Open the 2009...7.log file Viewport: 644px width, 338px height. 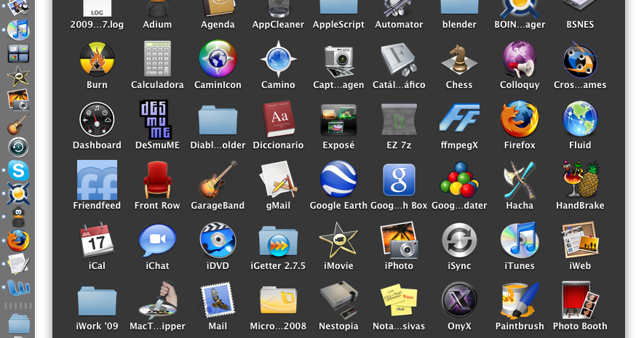97,8
